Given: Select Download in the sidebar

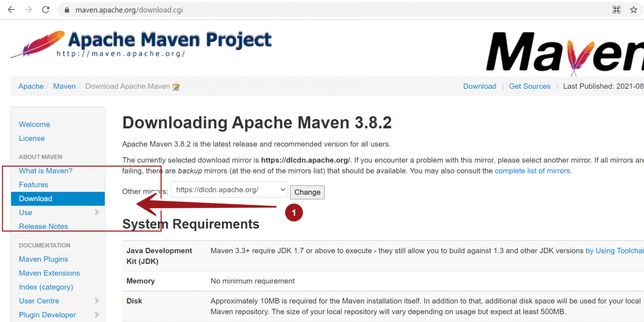Looking at the screenshot, I should [x=35, y=198].
